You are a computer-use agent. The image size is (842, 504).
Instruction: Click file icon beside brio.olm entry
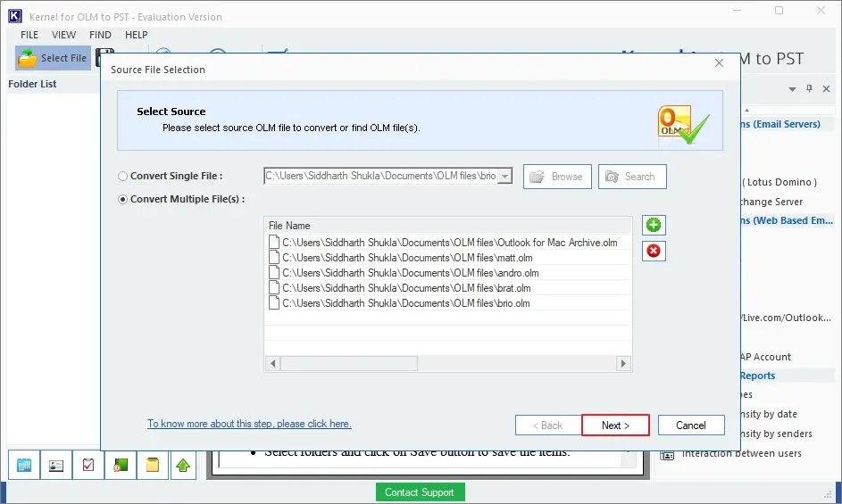274,302
